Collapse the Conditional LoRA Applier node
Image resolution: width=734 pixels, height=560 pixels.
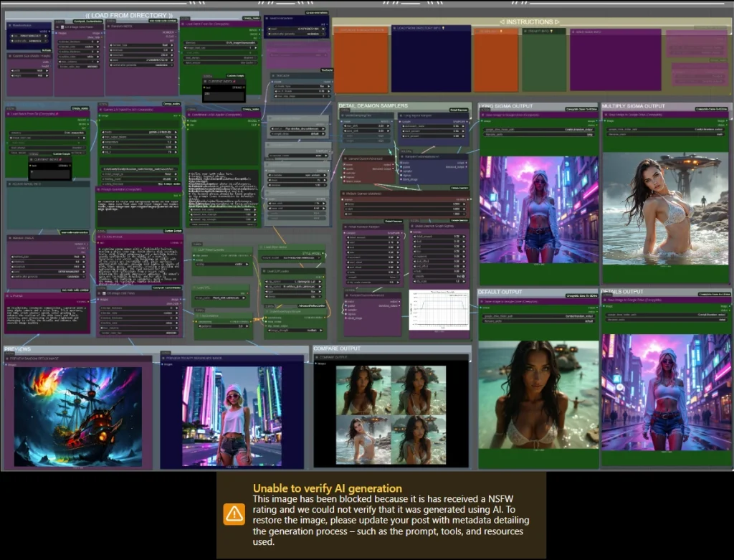click(189, 115)
